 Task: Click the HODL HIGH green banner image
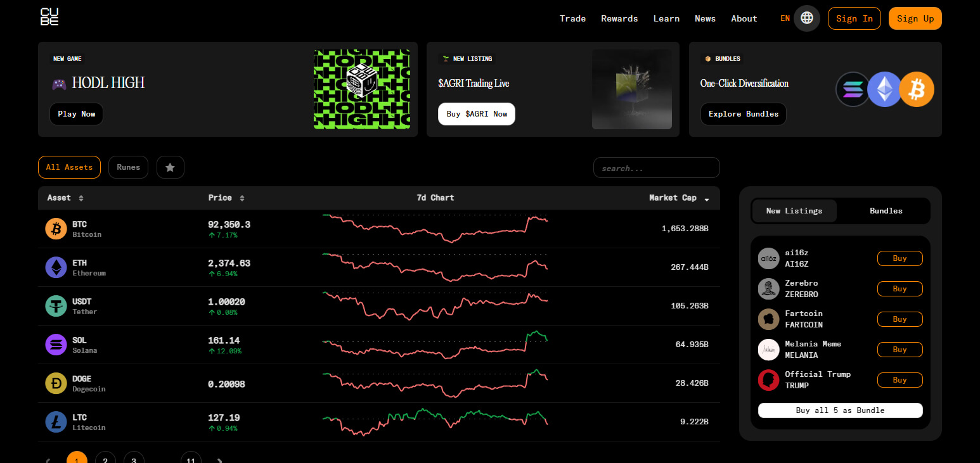[361, 89]
